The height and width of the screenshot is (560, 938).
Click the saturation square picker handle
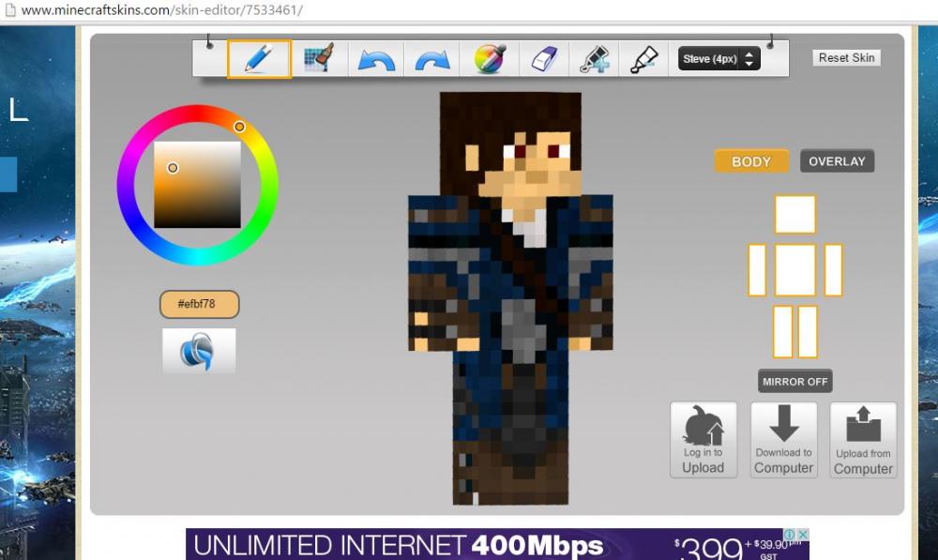pos(173,168)
